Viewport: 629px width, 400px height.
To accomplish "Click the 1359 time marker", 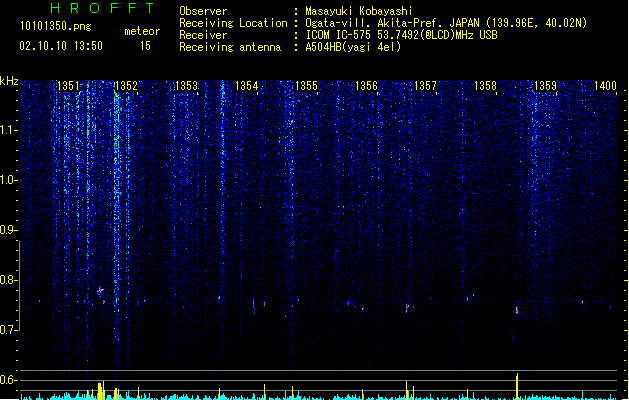I will [x=546, y=86].
